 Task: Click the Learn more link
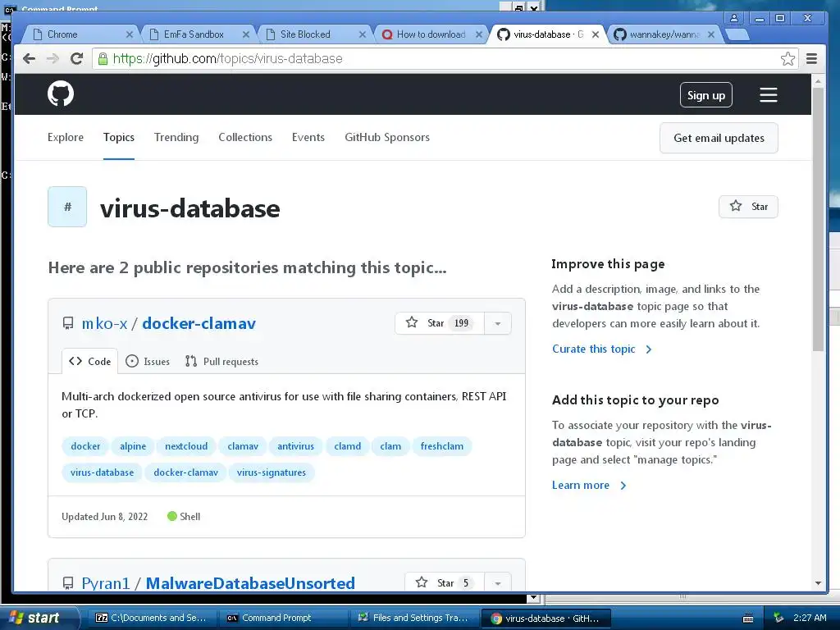[581, 485]
